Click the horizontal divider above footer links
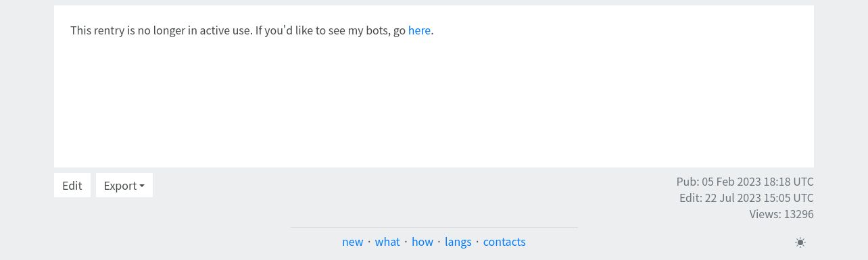The height and width of the screenshot is (260, 868). [x=434, y=227]
